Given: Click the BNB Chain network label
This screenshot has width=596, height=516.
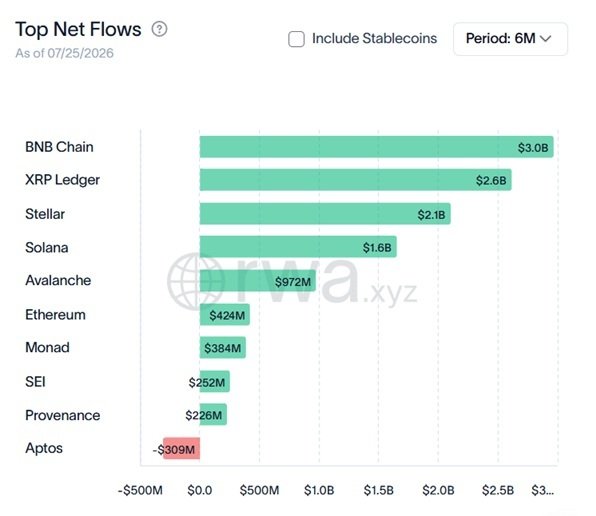Looking at the screenshot, I should [59, 147].
